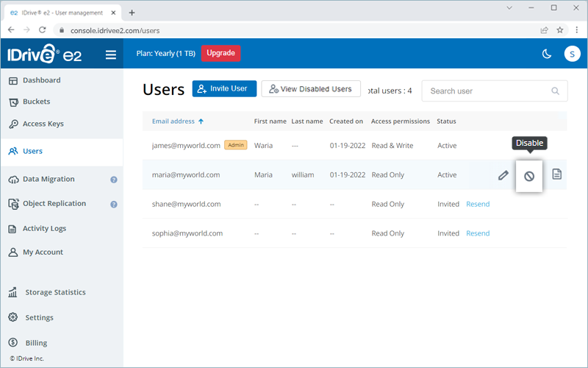Open Dashboard from the sidebar
588x368 pixels.
[x=41, y=80]
